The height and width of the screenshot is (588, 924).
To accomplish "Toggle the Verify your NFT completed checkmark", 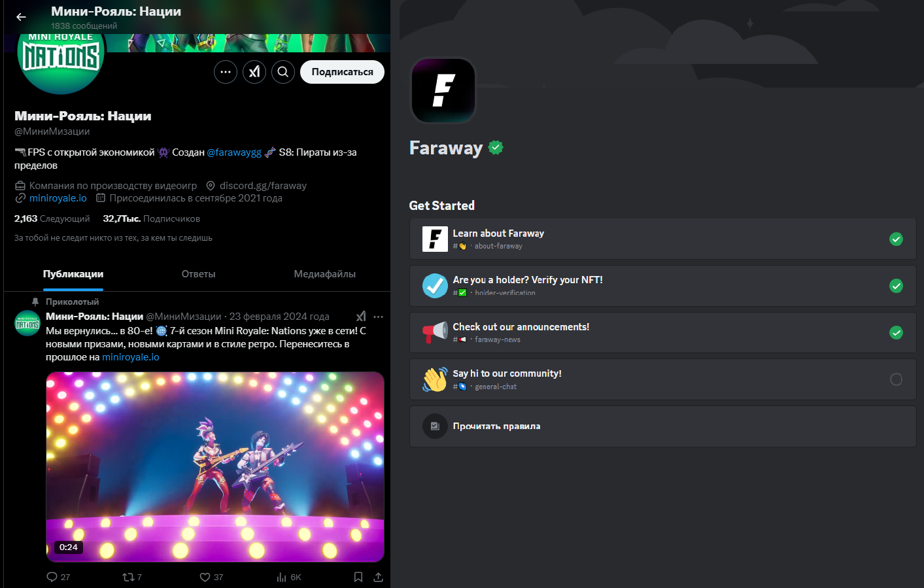I will [896, 286].
